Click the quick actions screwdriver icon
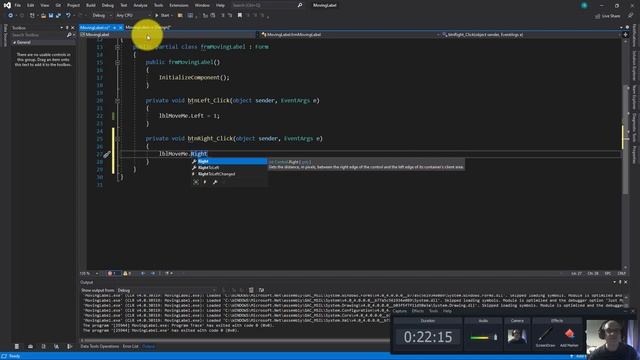Image resolution: width=640 pixels, height=360 pixels. tap(107, 154)
